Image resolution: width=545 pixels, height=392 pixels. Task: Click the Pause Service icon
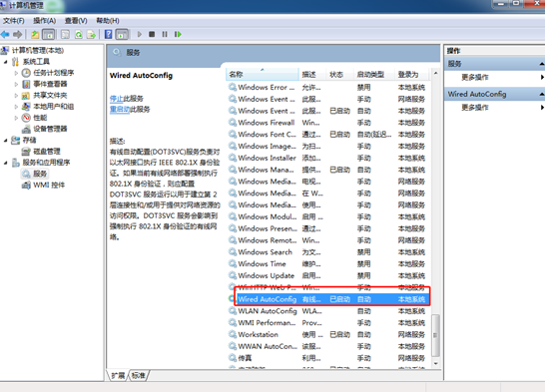click(165, 34)
